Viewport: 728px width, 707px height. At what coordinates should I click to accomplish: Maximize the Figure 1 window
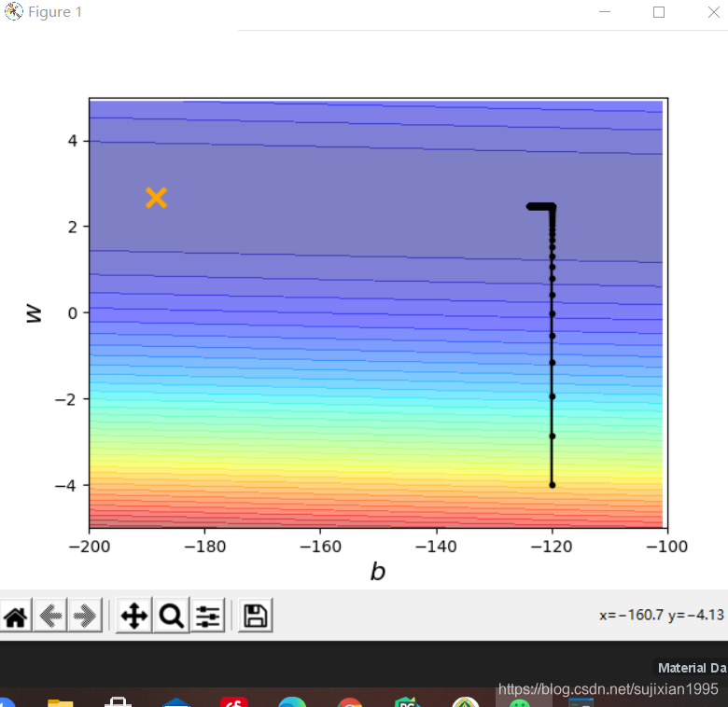pyautogui.click(x=659, y=12)
